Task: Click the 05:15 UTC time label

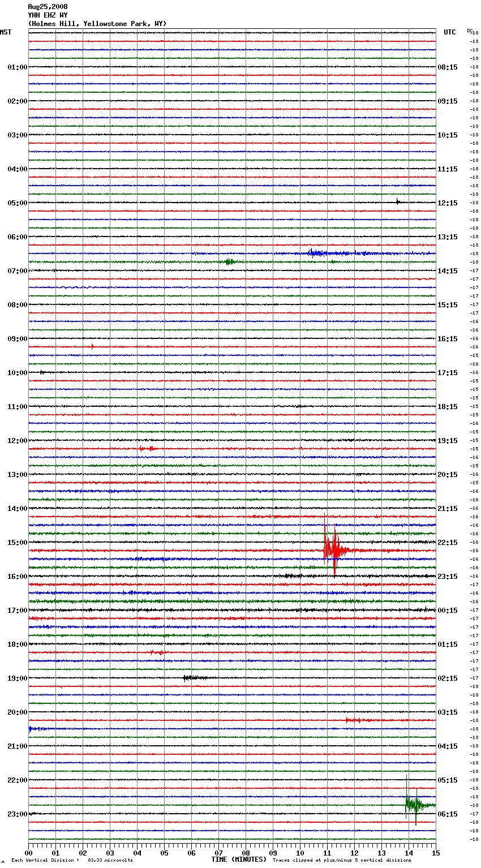Action: point(448,780)
